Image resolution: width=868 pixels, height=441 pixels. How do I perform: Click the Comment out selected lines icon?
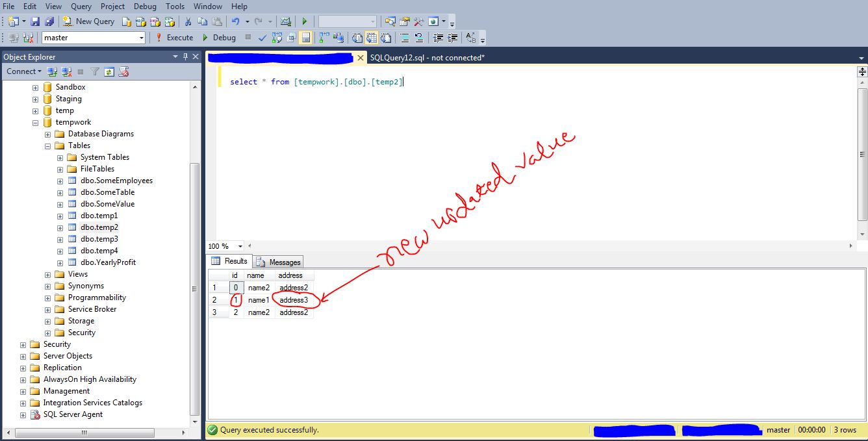click(x=405, y=38)
